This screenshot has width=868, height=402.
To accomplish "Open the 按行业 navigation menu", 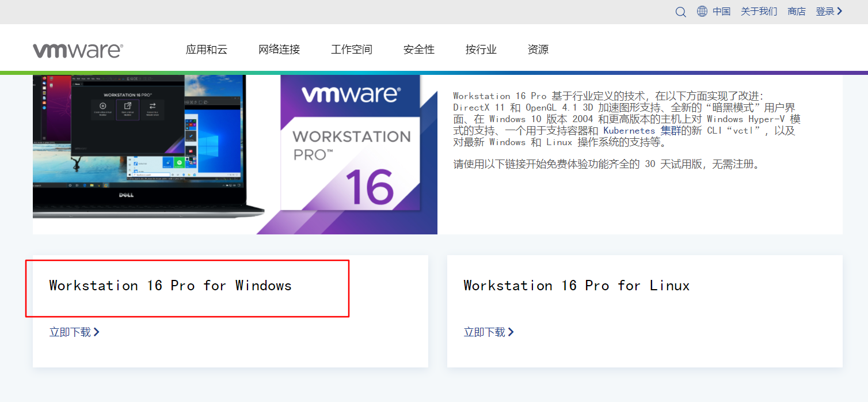I will coord(481,50).
